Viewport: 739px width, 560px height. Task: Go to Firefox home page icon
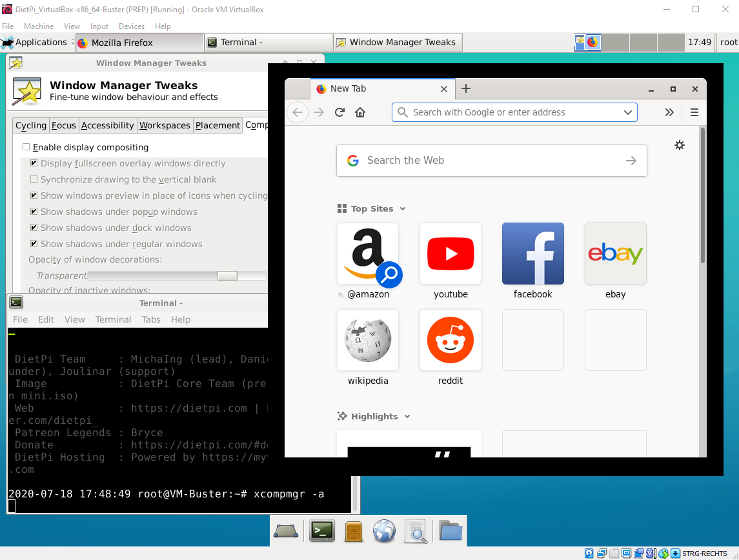(360, 112)
